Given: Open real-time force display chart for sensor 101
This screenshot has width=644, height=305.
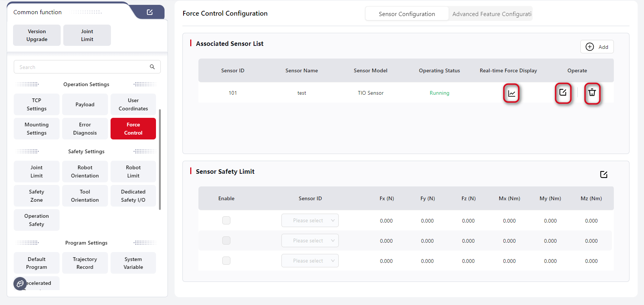Looking at the screenshot, I should tap(511, 93).
